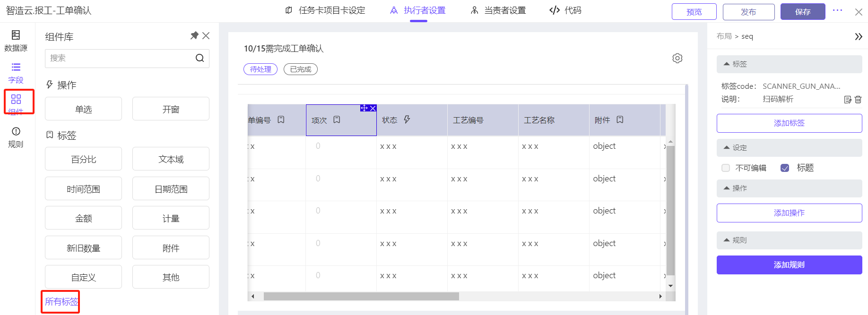The height and width of the screenshot is (315, 868).
Task: Close the designer with top-right X
Action: pyautogui.click(x=859, y=12)
